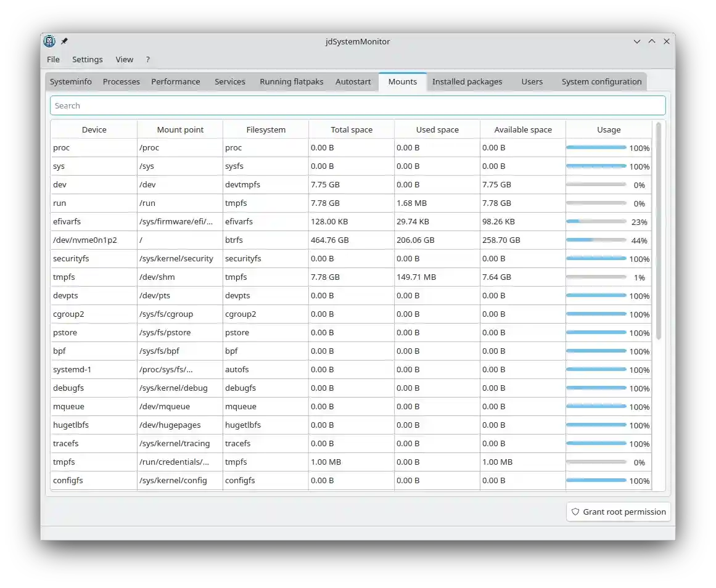Switch to the Processes tab
Screen dimensions: 716x588
point(121,81)
